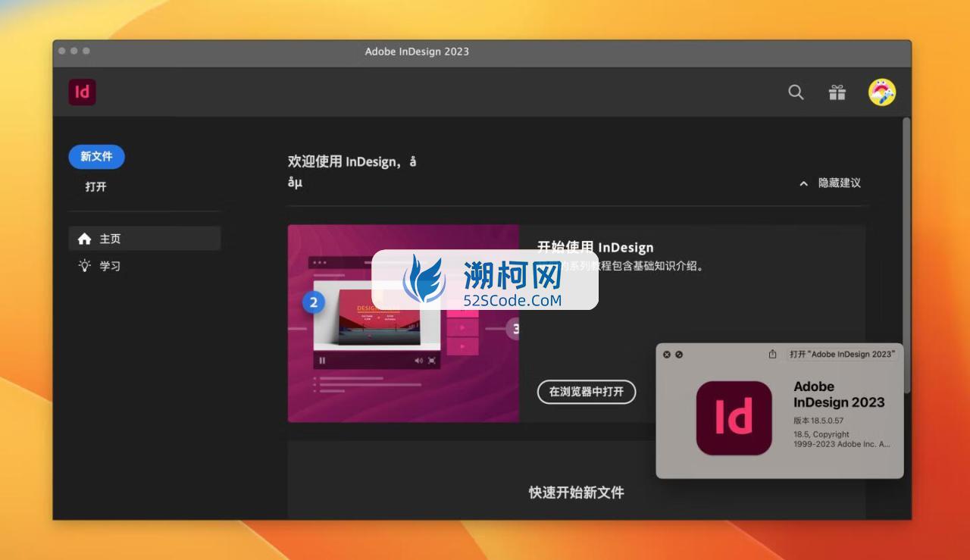Click the share icon in preview panel

click(772, 354)
